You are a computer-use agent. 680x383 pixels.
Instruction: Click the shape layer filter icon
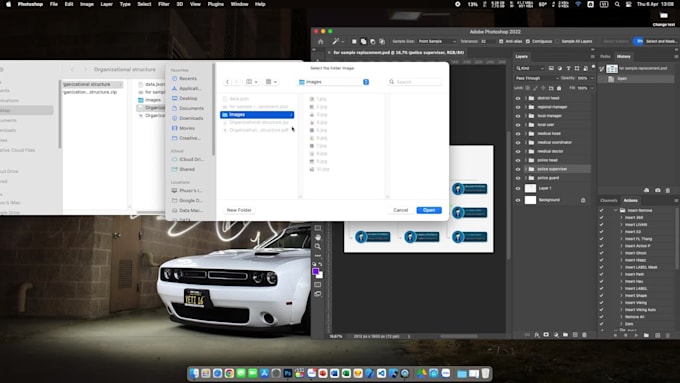click(x=577, y=69)
